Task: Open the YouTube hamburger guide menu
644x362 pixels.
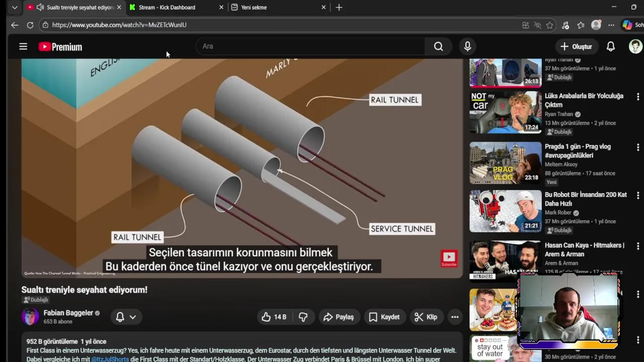Action: point(23,46)
